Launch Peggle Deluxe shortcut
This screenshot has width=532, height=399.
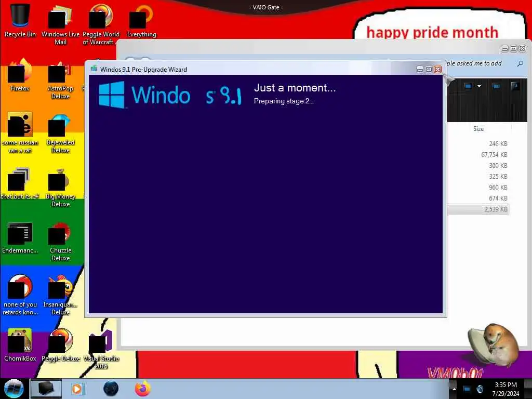[x=60, y=345]
